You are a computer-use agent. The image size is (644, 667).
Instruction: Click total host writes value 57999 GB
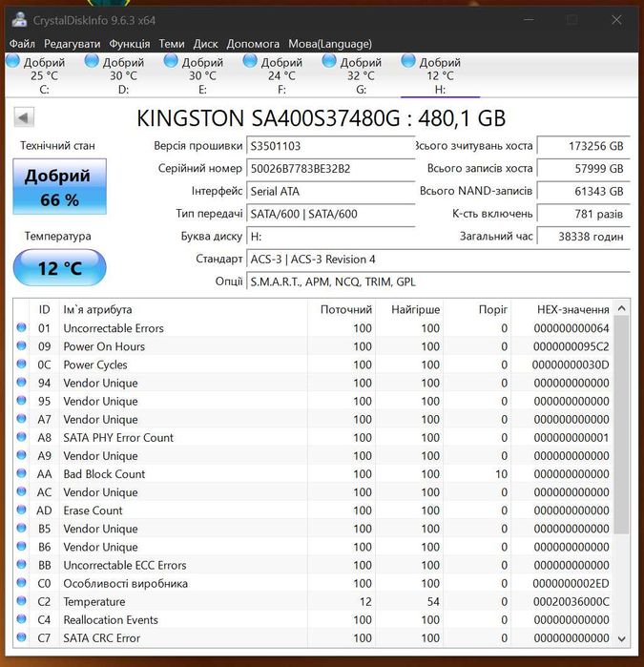pos(584,169)
